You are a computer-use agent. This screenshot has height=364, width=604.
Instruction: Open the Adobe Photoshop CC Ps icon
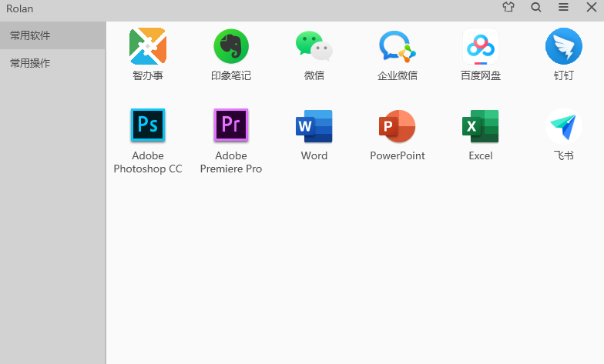click(148, 125)
